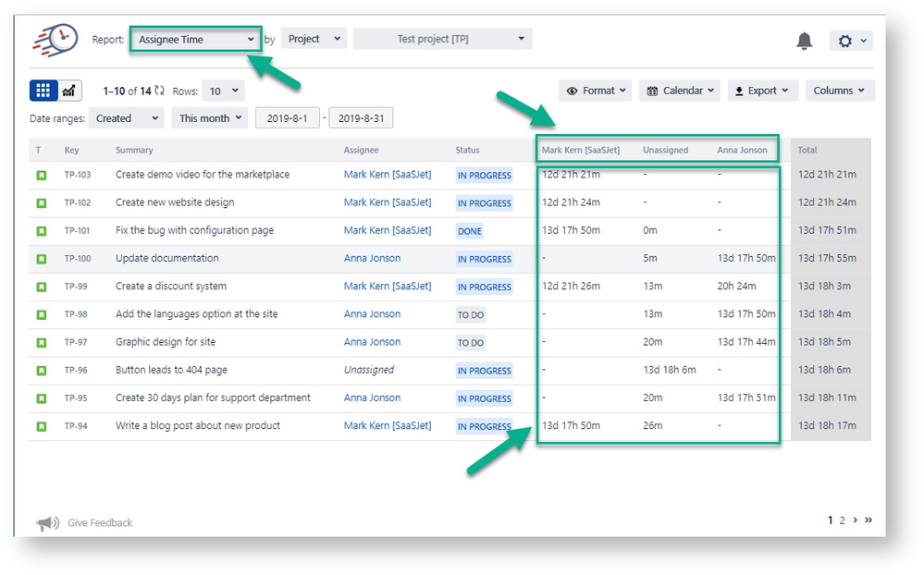
Task: Click issue type icon for TP-95
Action: click(x=42, y=398)
